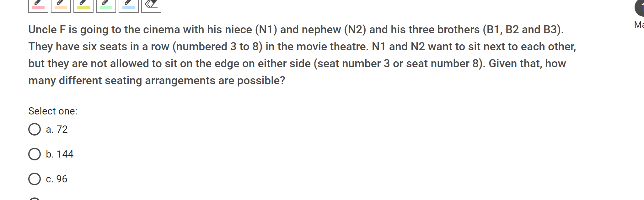The height and width of the screenshot is (200, 644).
Task: Select answer option a. 72
Action: coord(35,129)
